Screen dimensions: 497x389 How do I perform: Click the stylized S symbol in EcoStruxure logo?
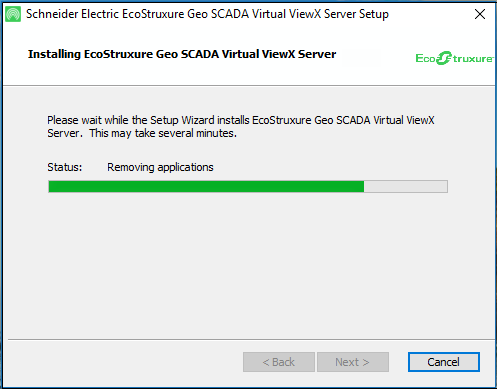point(444,58)
